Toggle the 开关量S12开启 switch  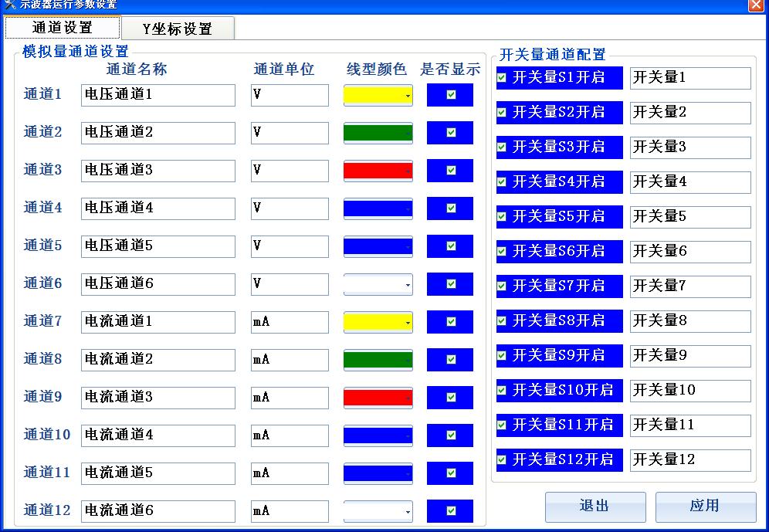tap(503, 459)
